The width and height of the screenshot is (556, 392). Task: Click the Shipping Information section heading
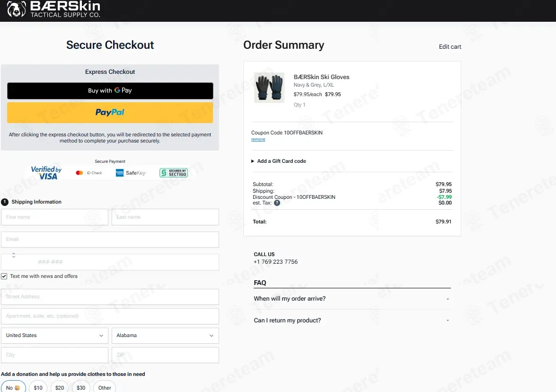[36, 202]
